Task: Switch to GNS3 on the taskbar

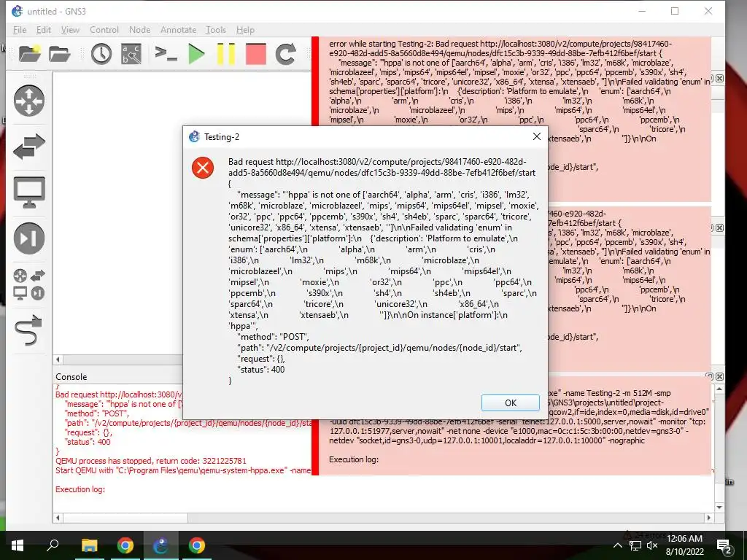Action: click(x=160, y=545)
